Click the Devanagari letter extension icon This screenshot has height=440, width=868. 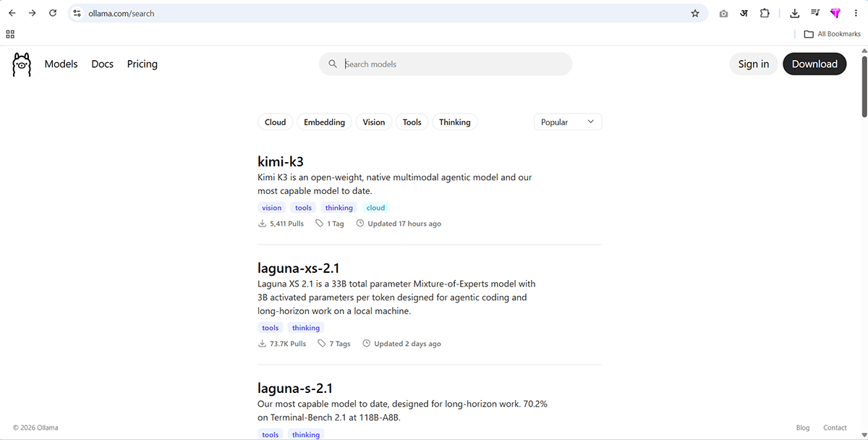click(744, 13)
